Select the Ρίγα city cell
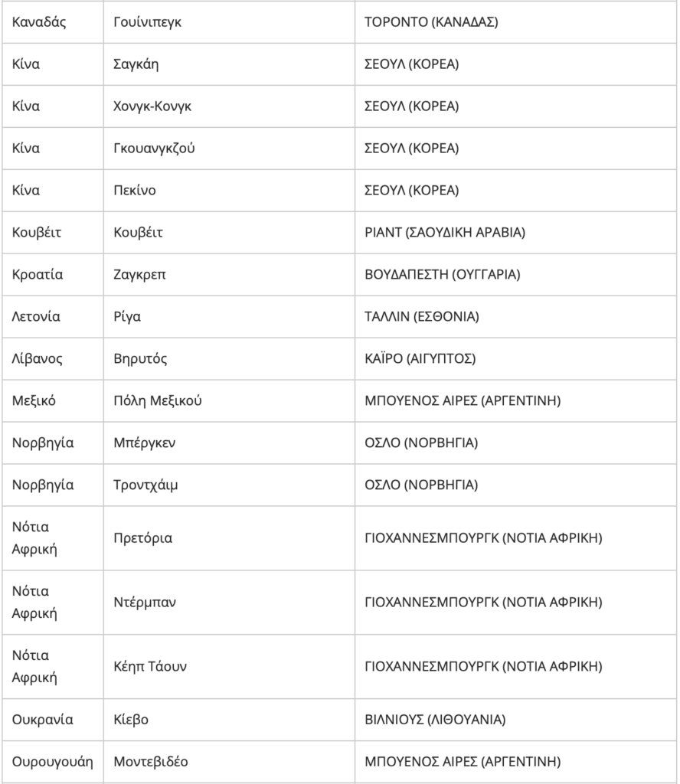 click(229, 316)
